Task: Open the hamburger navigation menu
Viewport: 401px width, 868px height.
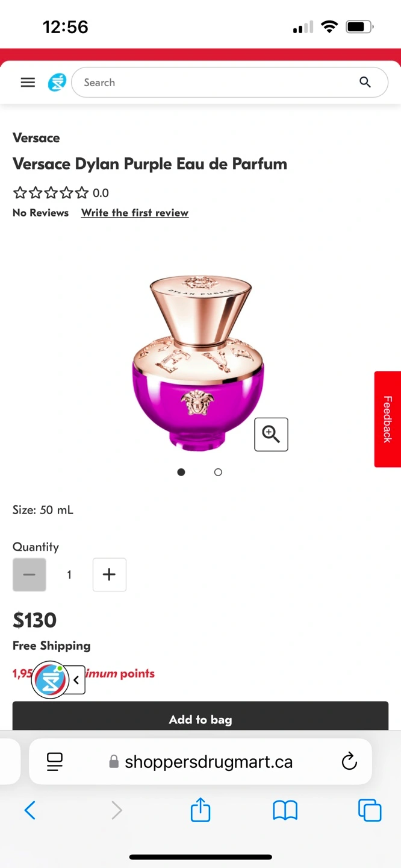Action: 28,83
